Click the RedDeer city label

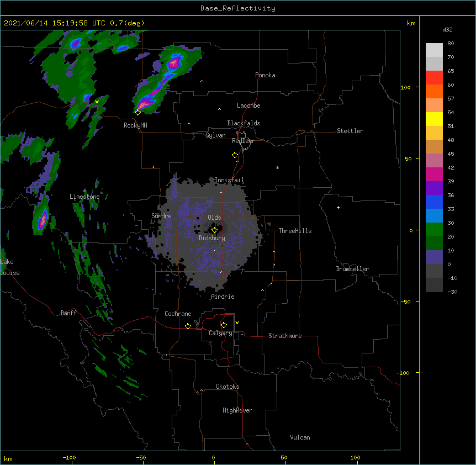tap(243, 141)
